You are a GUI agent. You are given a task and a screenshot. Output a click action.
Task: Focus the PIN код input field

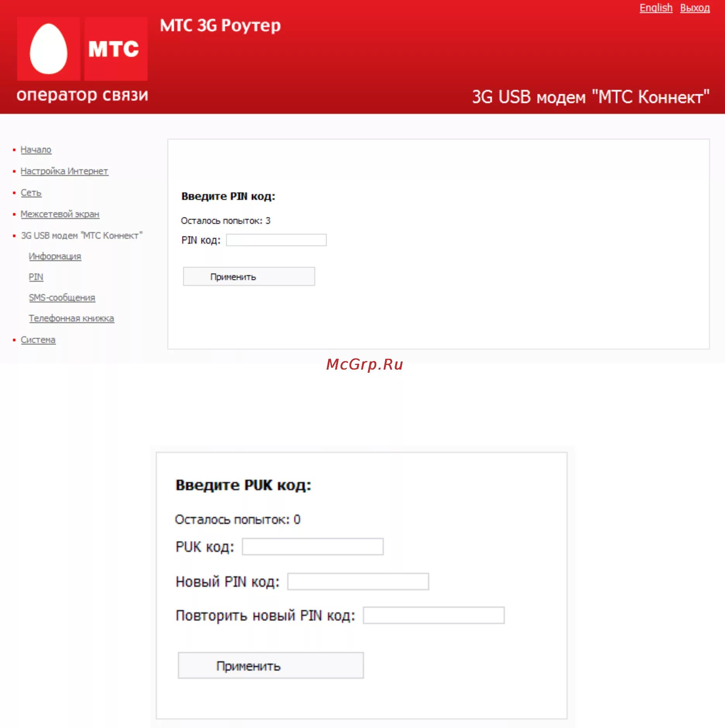coord(276,240)
